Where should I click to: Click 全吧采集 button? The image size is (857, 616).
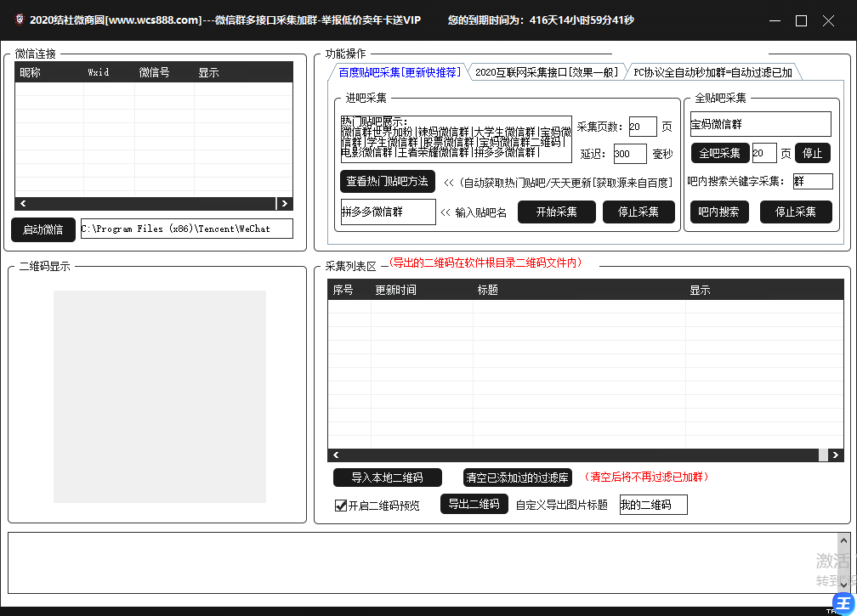(720, 153)
